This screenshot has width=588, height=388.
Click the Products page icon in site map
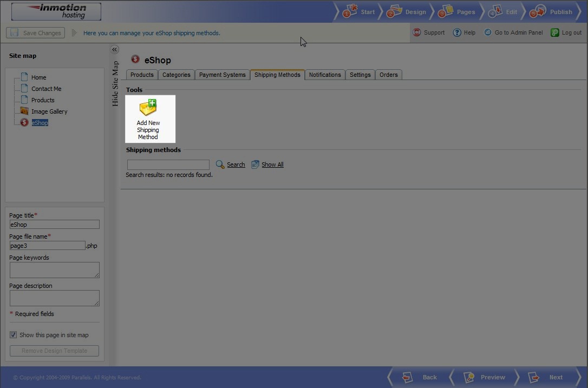tap(24, 100)
